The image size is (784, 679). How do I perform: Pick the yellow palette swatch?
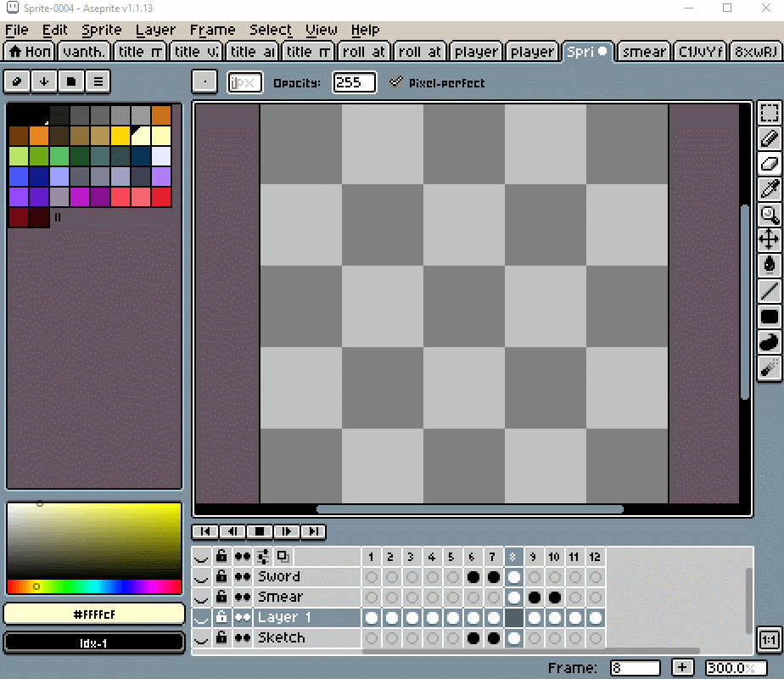(120, 136)
